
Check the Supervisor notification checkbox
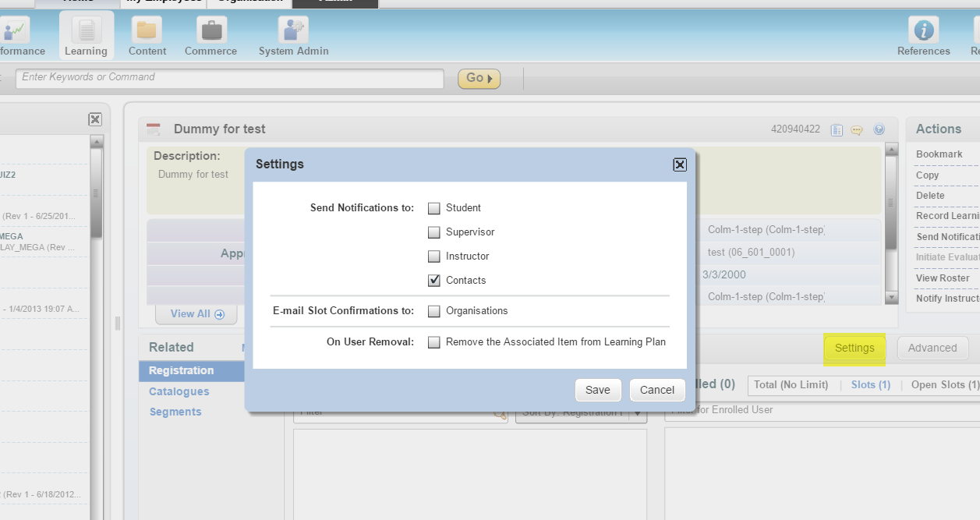point(434,232)
